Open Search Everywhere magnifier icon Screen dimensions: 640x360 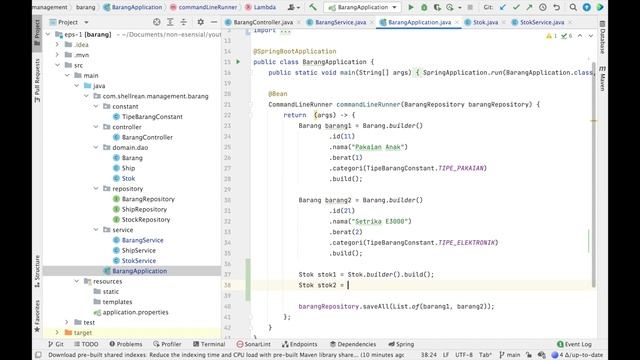[x=573, y=7]
